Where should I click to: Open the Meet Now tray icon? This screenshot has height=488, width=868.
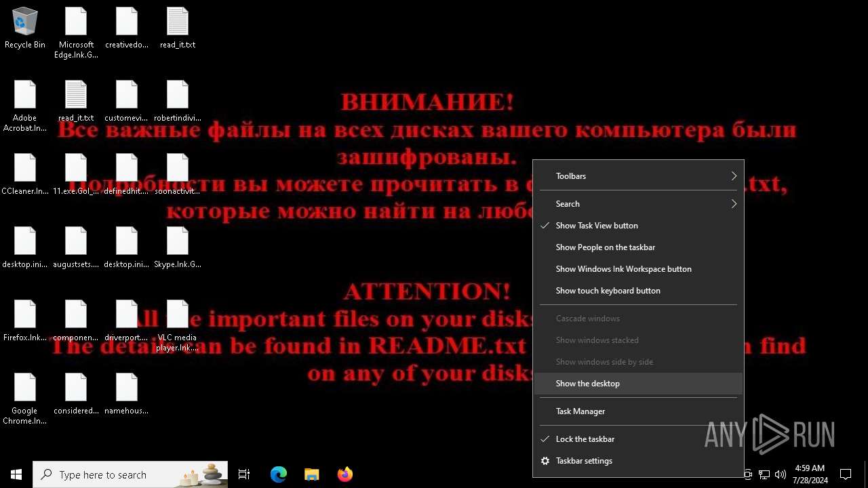747,474
